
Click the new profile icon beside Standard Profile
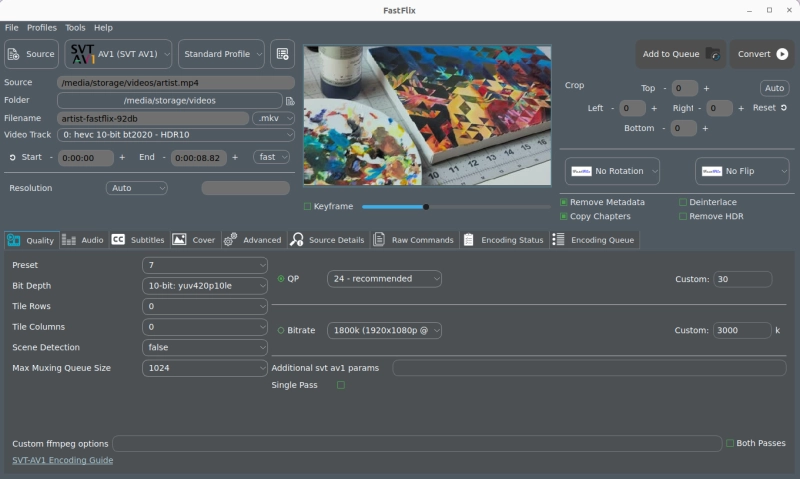pyautogui.click(x=282, y=54)
